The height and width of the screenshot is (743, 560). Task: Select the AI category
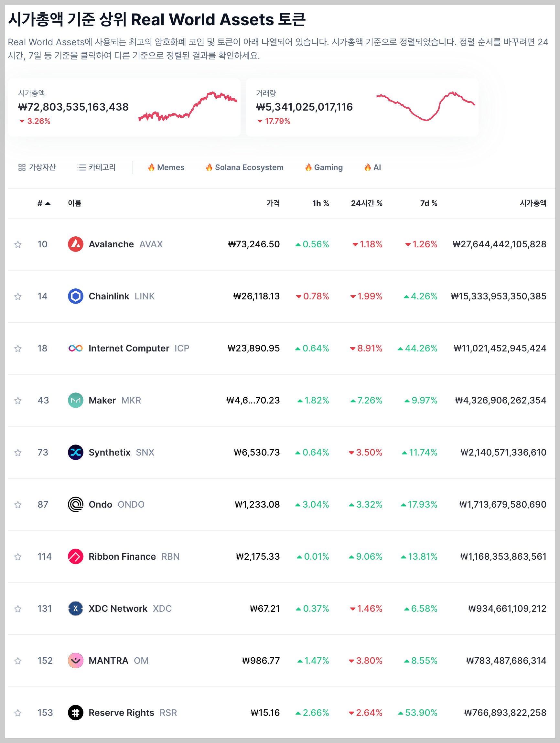pyautogui.click(x=372, y=167)
